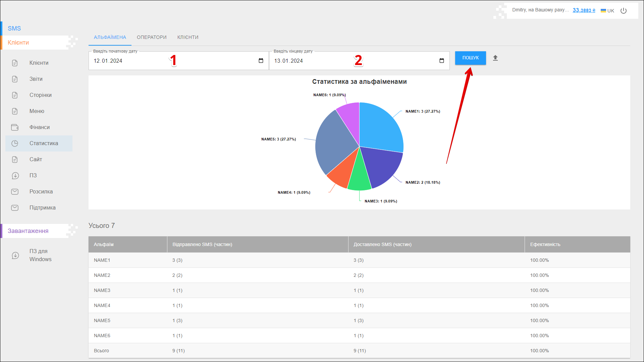The image size is (644, 362).
Task: Click the Фінанси wallet icon
Action: [x=15, y=127]
